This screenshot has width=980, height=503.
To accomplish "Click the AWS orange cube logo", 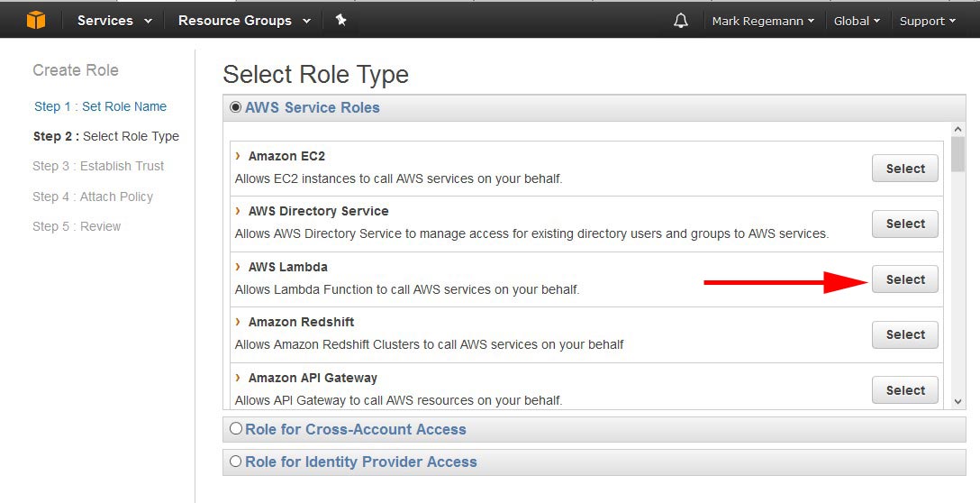I will (36, 20).
